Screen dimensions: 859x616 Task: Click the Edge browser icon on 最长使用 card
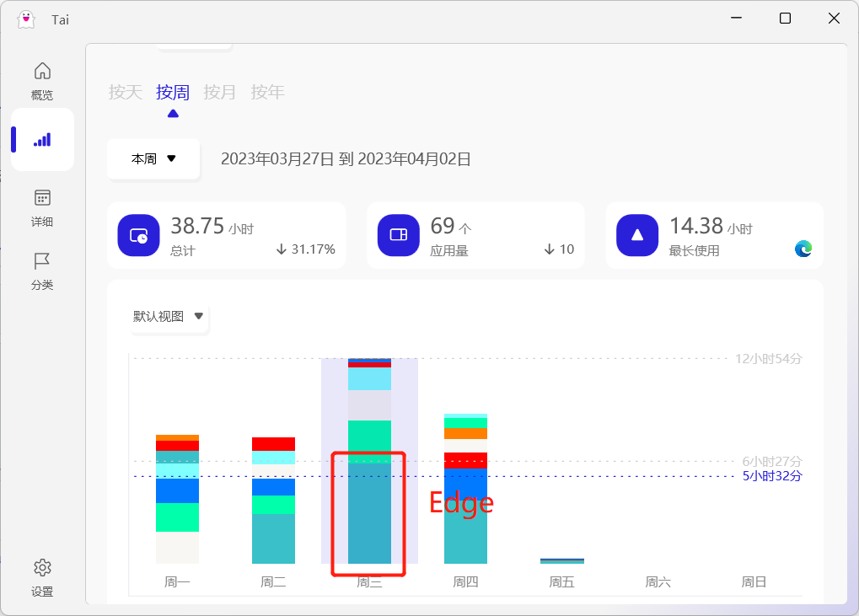pyautogui.click(x=803, y=249)
